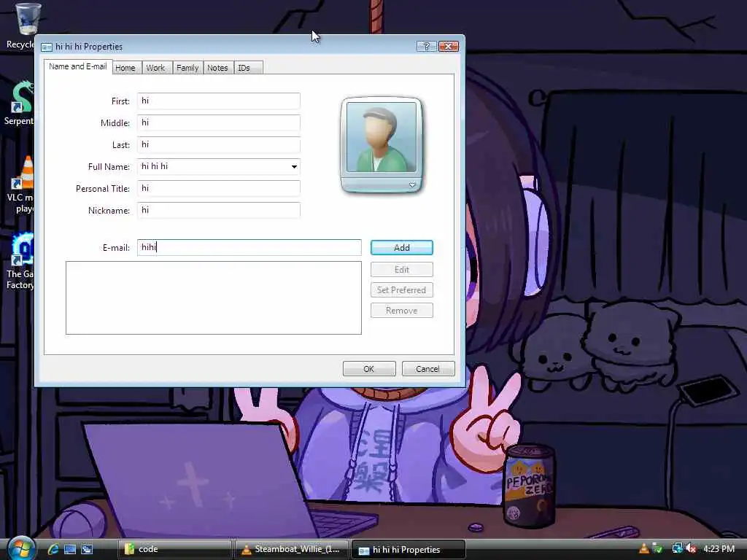Click the 4:23 PM taskbar clock
The image size is (747, 560).
pos(719,549)
